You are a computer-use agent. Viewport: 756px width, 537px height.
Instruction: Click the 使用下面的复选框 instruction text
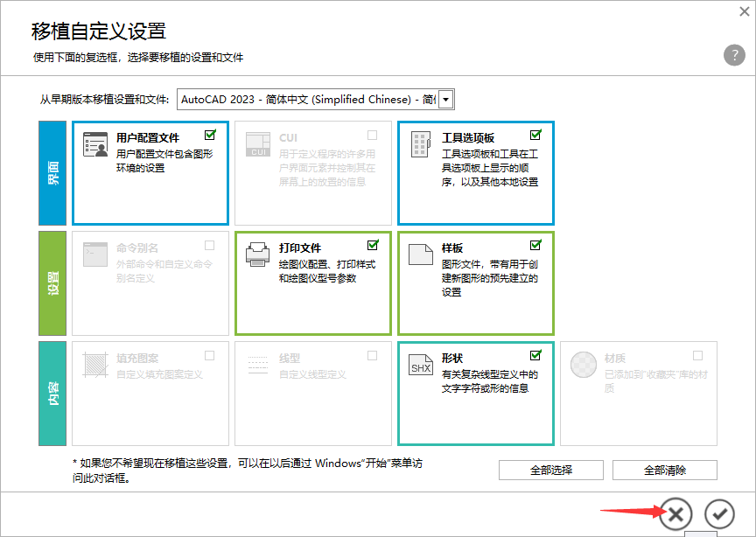pos(138,58)
